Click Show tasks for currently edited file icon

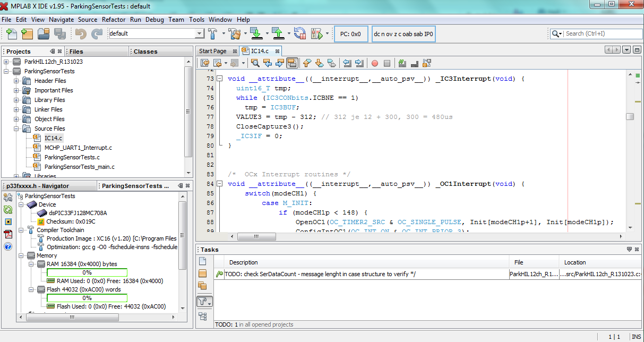pos(202,261)
